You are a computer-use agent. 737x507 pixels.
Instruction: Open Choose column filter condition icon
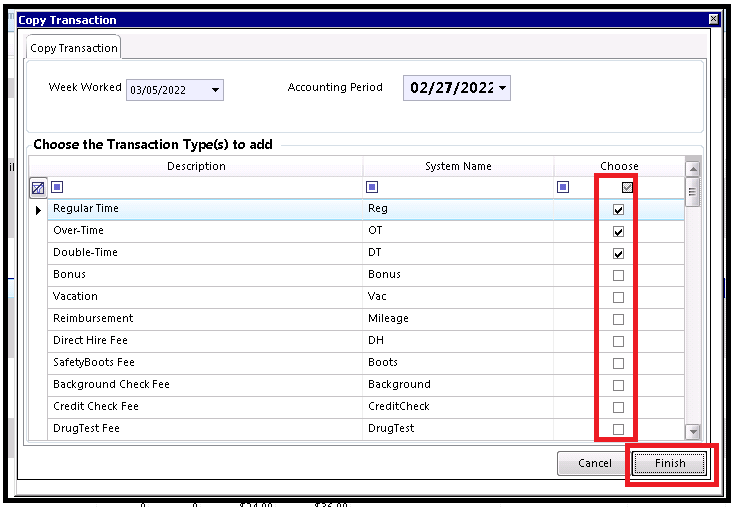pos(563,187)
